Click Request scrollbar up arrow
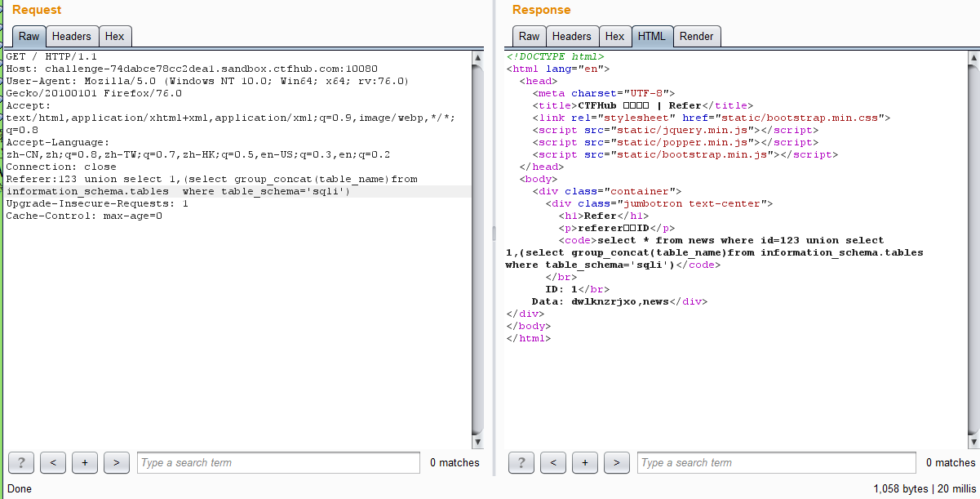 click(478, 56)
